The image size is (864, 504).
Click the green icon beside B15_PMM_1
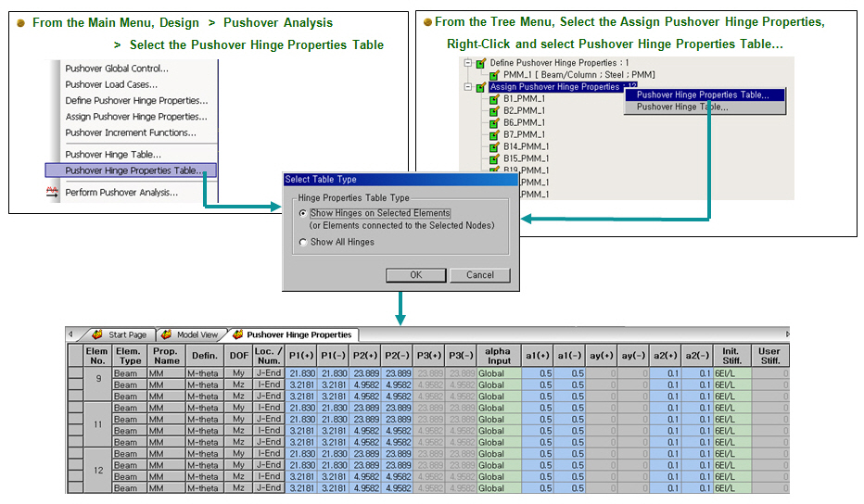tap(494, 159)
